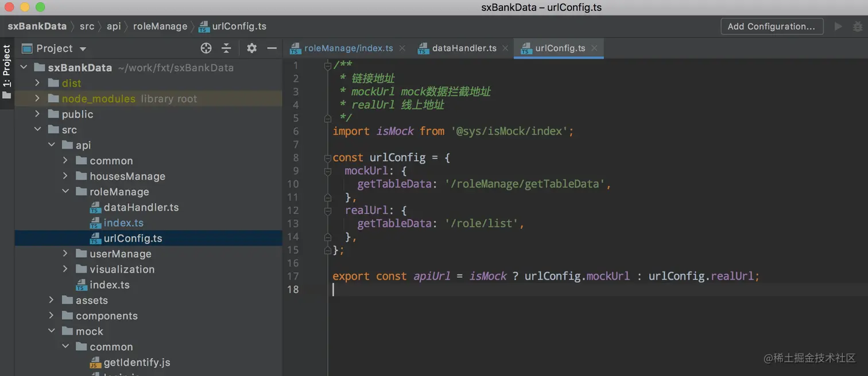The image size is (868, 376).
Task: Switch to the roleManage/index.ts tab
Action: pyautogui.click(x=348, y=48)
